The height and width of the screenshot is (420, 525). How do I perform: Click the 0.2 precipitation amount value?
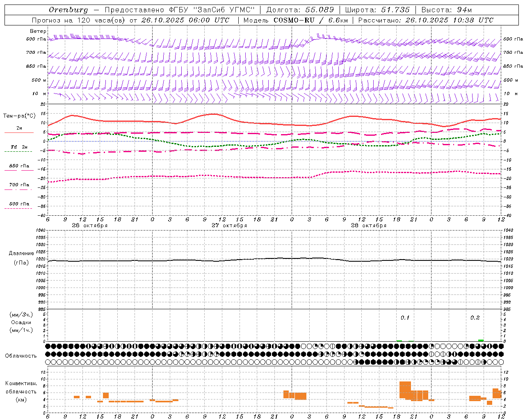pyautogui.click(x=475, y=318)
